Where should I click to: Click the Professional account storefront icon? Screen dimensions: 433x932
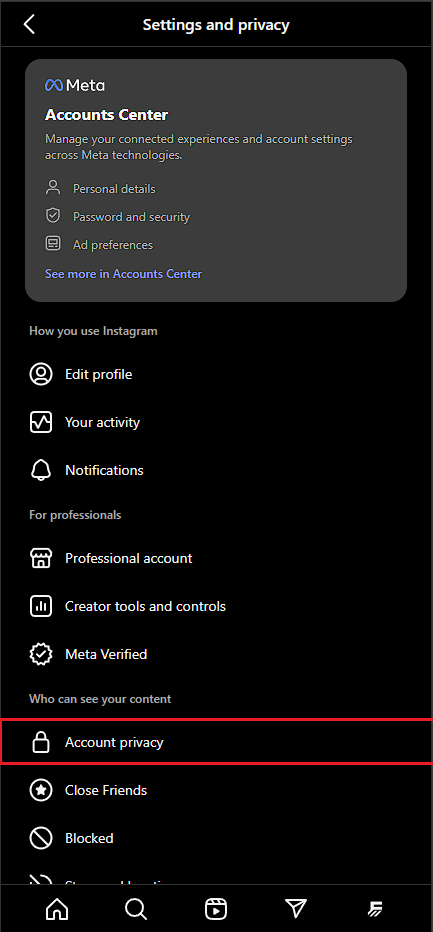click(41, 558)
